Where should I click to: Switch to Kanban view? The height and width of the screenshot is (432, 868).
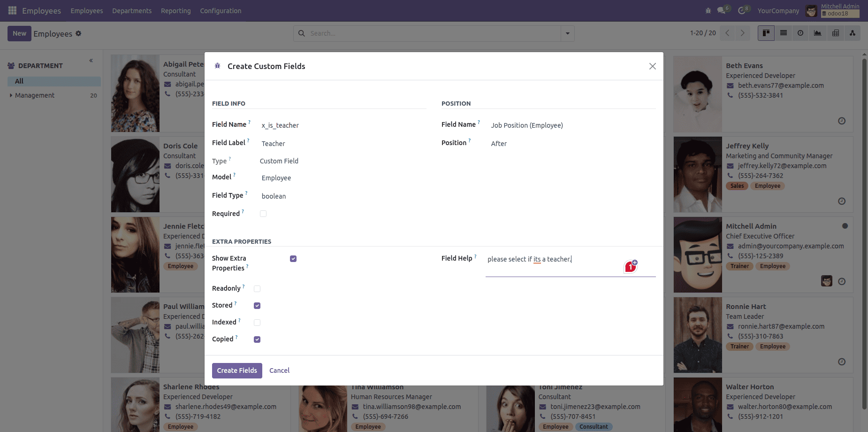[x=766, y=33]
